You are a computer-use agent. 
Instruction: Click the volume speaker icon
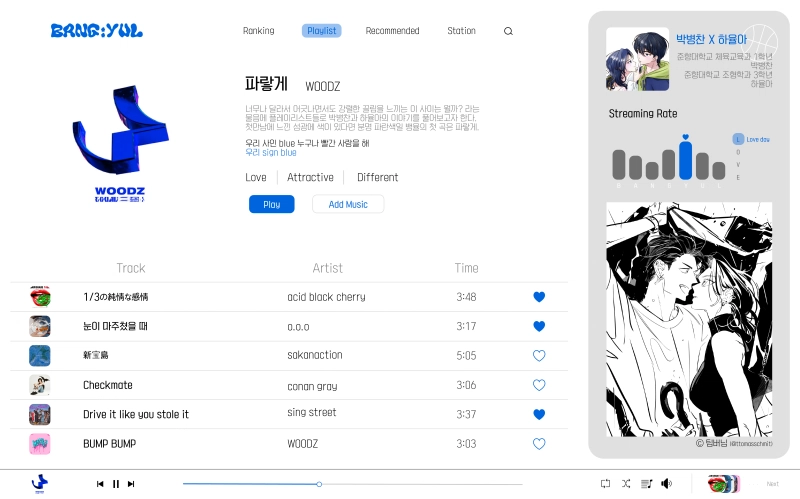666,483
